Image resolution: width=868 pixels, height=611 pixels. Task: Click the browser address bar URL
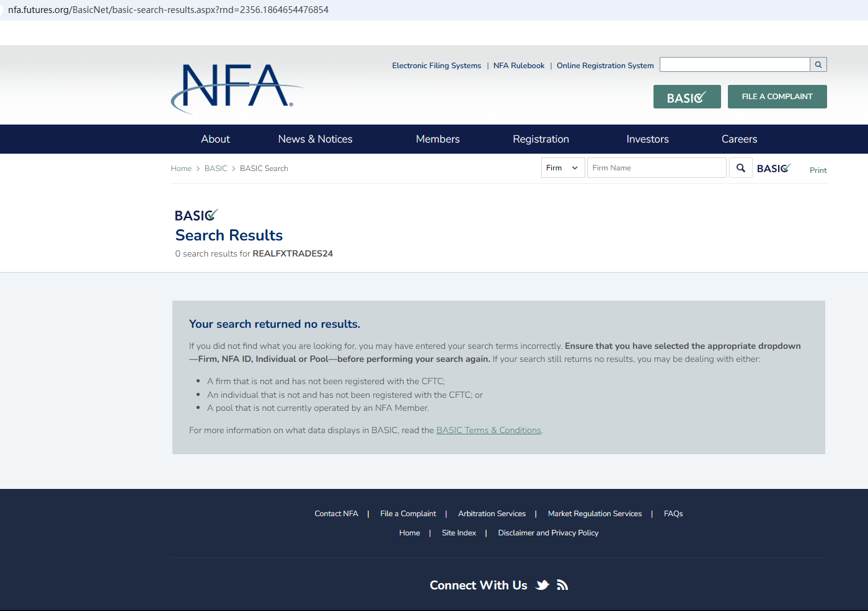click(x=168, y=10)
